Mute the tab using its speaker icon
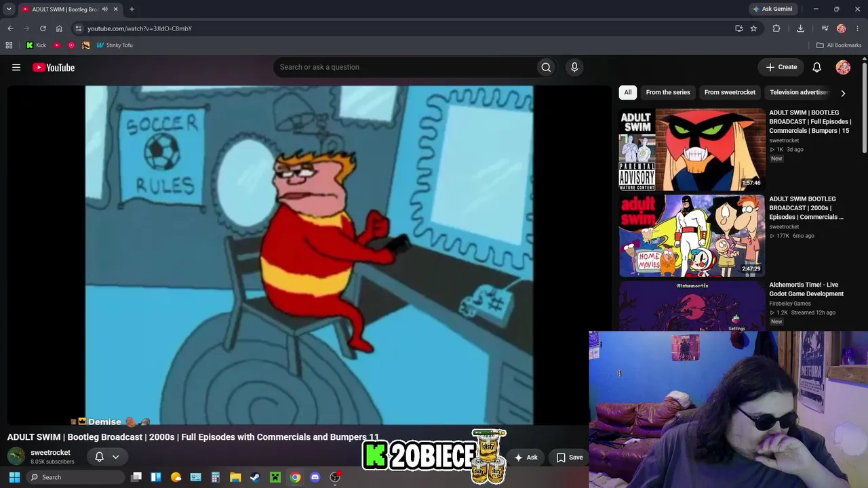868x488 pixels. pos(104,9)
